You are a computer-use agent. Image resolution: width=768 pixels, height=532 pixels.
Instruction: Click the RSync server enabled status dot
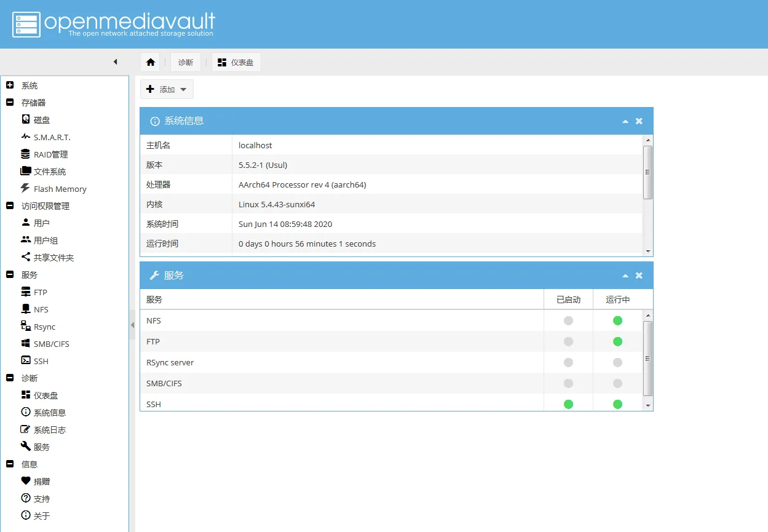coord(568,362)
